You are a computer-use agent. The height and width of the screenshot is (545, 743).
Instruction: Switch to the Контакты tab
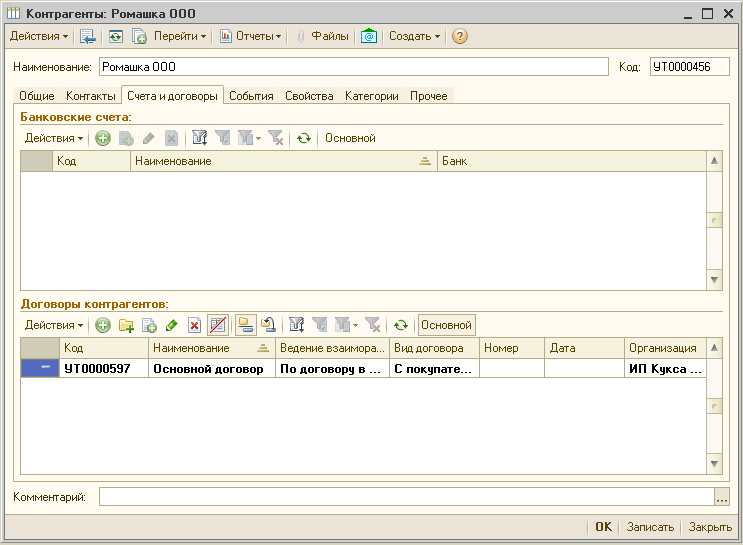[91, 96]
